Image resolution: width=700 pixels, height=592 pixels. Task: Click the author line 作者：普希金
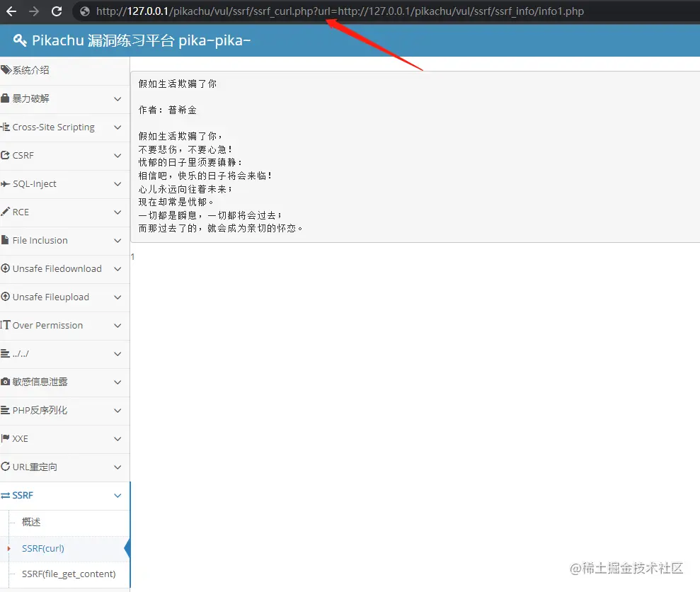(x=168, y=110)
